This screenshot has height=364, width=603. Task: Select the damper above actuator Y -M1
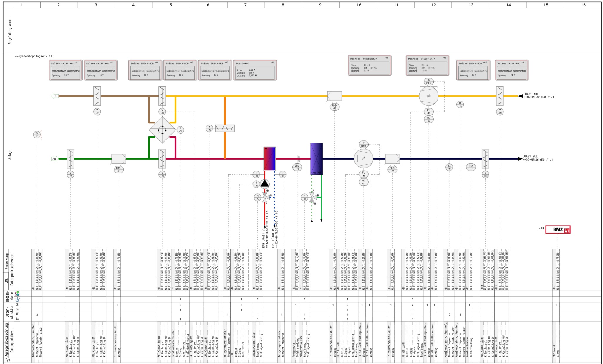point(71,159)
